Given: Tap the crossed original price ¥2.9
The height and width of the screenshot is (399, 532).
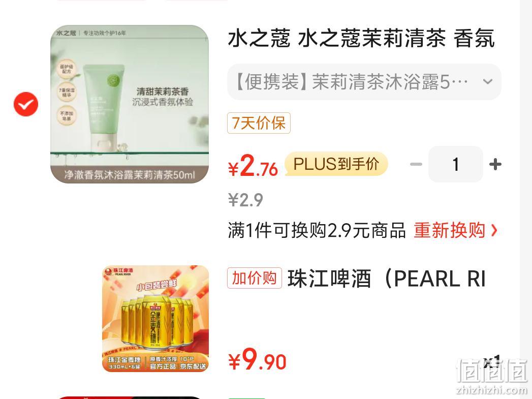Looking at the screenshot, I should (x=245, y=199).
